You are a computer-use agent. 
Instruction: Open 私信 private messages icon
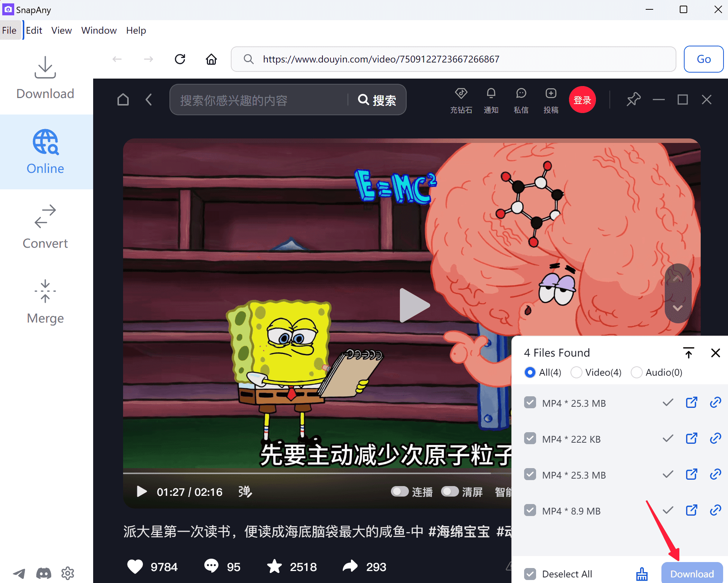pyautogui.click(x=521, y=100)
